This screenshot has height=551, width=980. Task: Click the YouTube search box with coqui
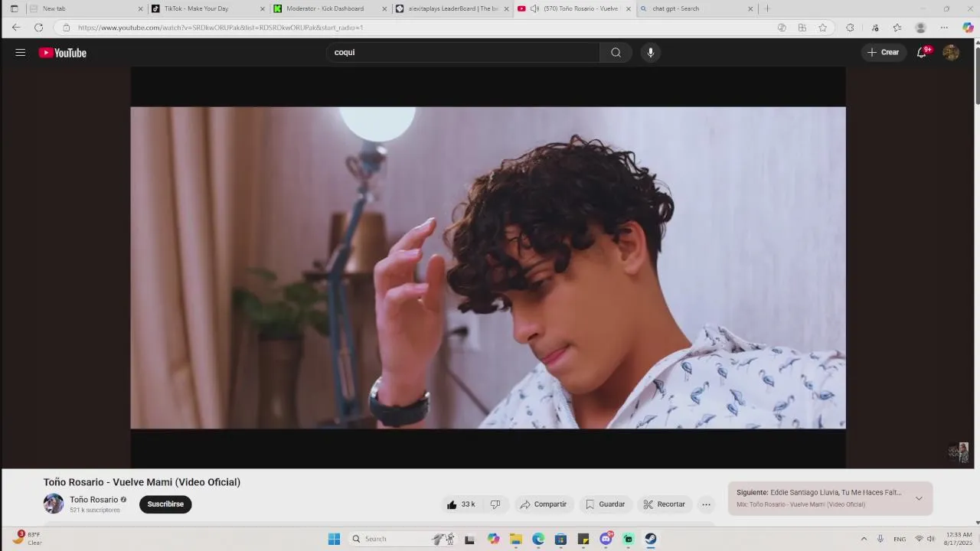coord(463,53)
